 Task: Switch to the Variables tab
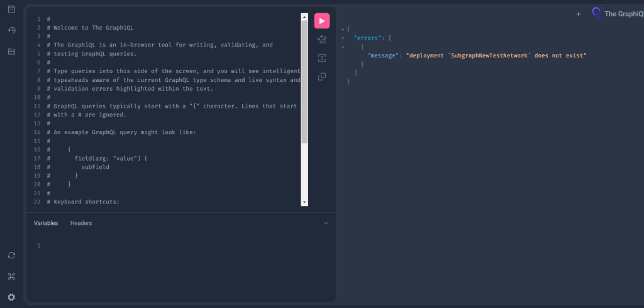46,223
